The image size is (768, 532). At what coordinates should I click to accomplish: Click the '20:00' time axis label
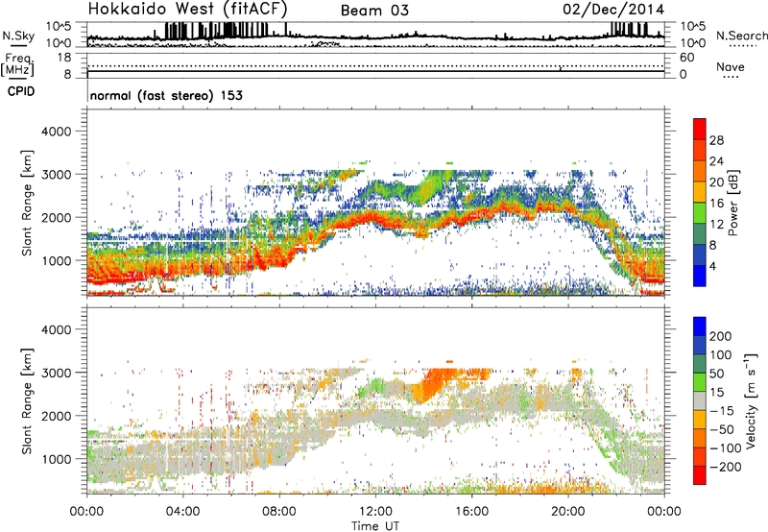[x=568, y=512]
